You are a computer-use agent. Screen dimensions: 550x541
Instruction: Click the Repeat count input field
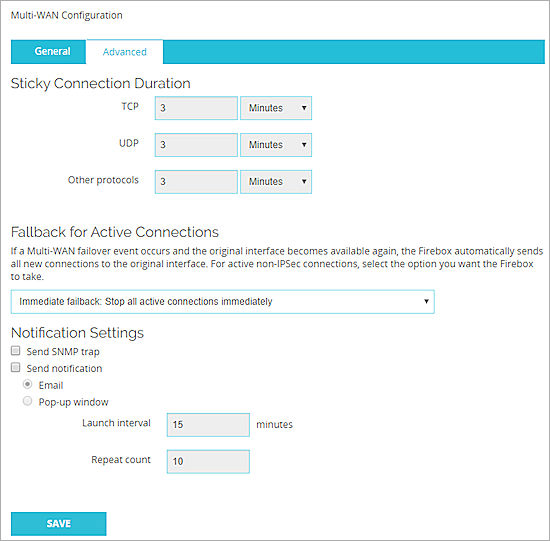coord(208,462)
